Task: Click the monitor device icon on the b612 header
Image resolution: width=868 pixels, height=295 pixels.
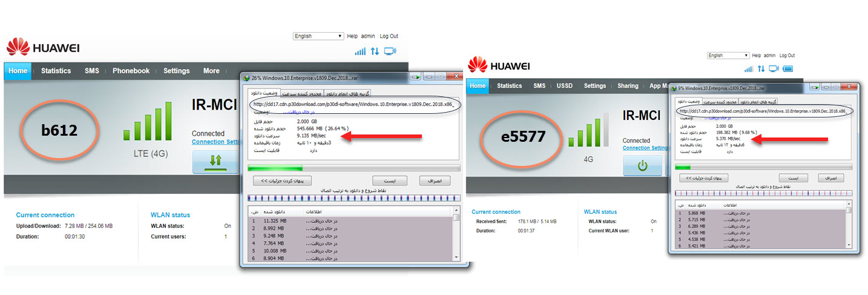Action: click(x=390, y=51)
